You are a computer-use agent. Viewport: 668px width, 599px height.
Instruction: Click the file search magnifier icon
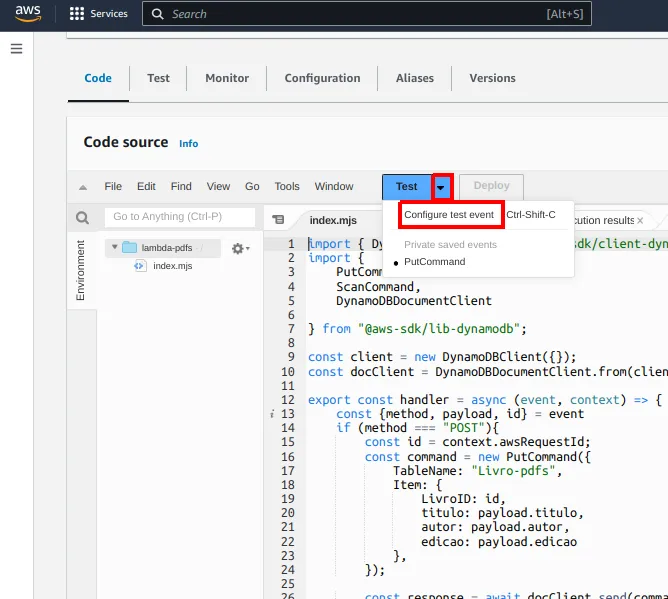click(x=82, y=218)
